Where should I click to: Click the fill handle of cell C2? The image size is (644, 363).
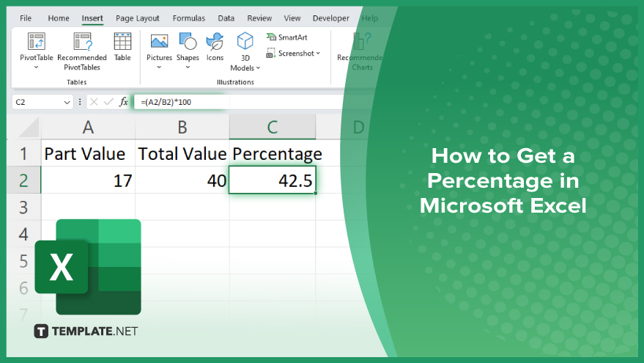(x=316, y=193)
